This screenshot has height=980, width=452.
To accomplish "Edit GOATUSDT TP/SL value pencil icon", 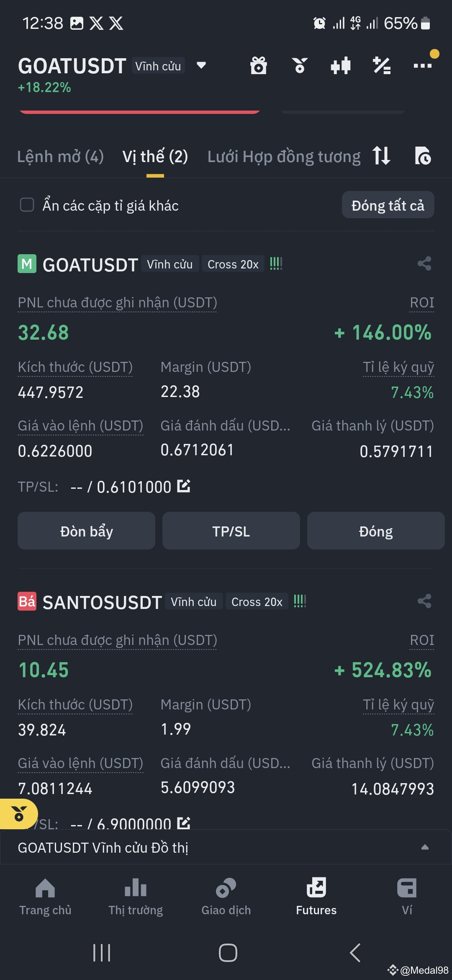I will pyautogui.click(x=184, y=486).
